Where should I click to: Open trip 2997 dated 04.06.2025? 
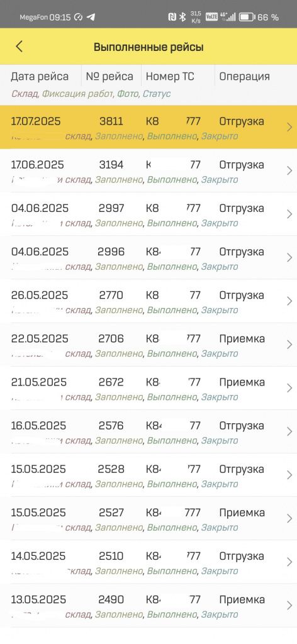(148, 214)
